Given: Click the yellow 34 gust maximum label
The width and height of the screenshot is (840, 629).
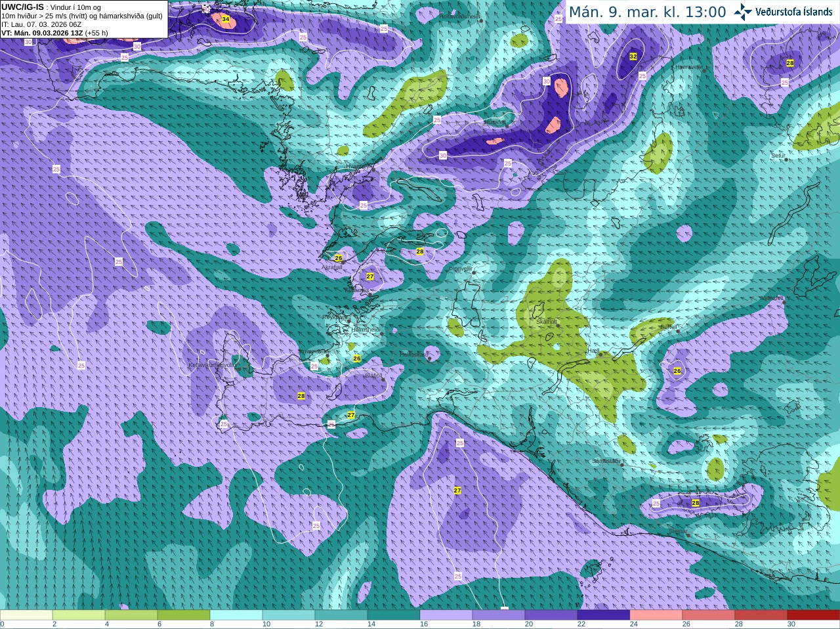Looking at the screenshot, I should coord(226,20).
